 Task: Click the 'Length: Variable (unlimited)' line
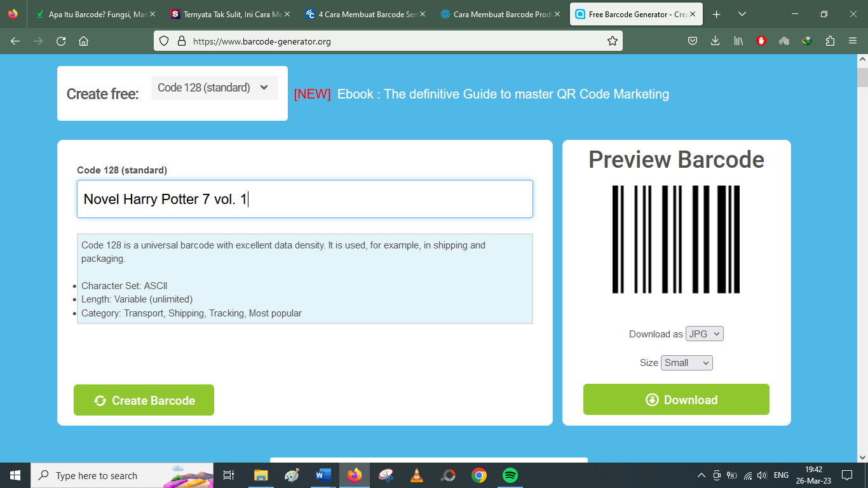click(x=137, y=299)
